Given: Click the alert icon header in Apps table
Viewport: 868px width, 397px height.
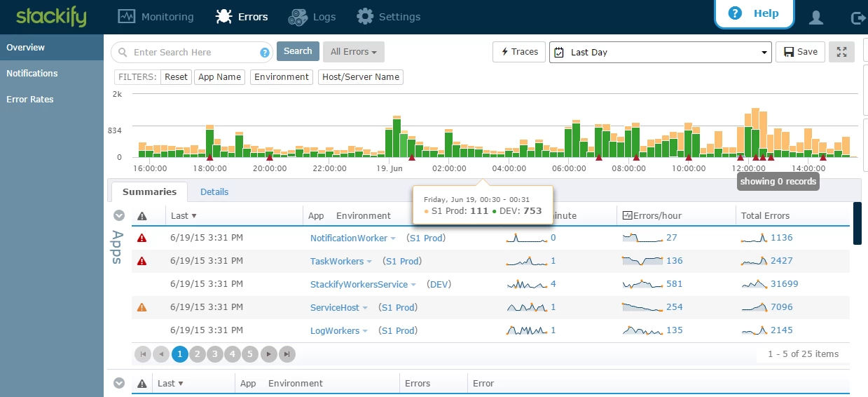Looking at the screenshot, I should click(x=142, y=215).
